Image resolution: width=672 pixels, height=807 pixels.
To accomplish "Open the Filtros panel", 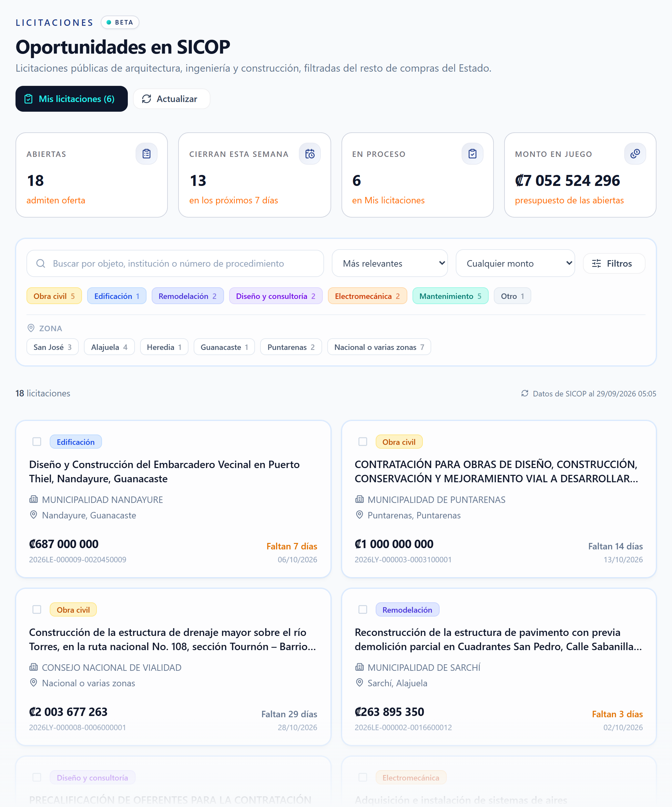I will click(614, 263).
